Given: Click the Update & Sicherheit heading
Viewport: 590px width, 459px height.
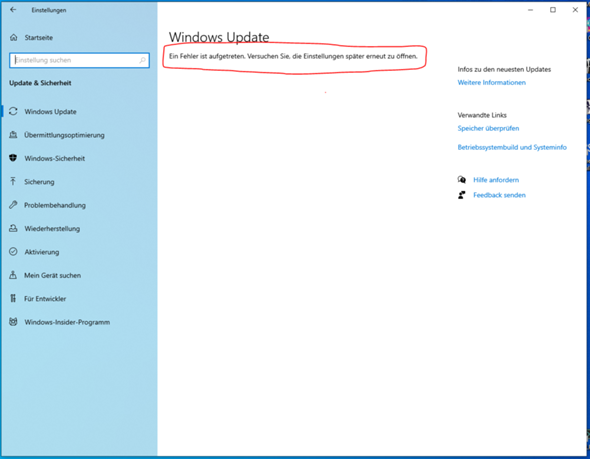Looking at the screenshot, I should [40, 83].
